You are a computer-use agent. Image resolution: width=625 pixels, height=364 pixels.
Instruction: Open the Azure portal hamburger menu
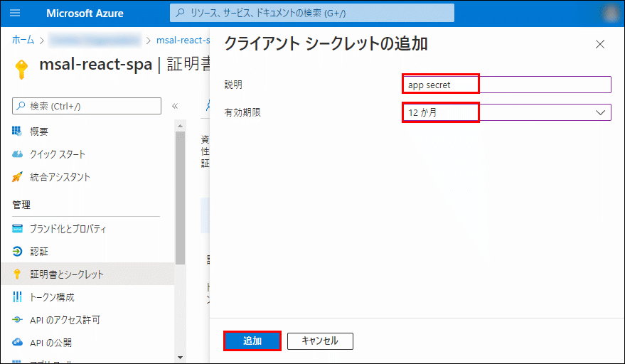[x=15, y=14]
